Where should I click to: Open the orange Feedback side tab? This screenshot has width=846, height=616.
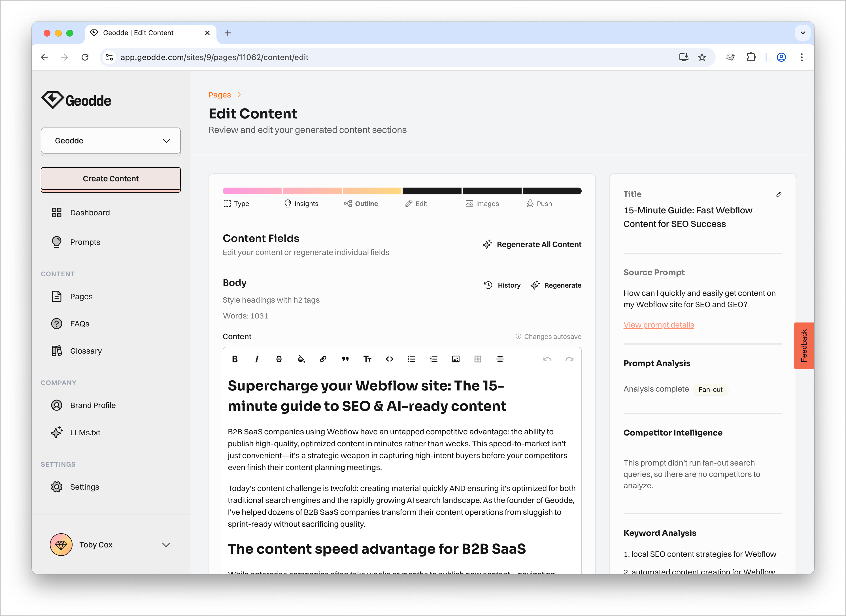(x=804, y=345)
